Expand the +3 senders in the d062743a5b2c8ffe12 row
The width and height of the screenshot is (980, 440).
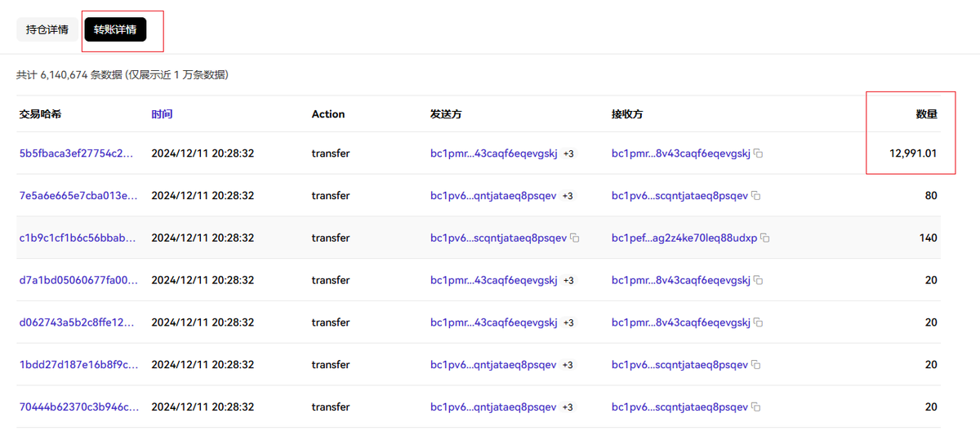point(568,322)
